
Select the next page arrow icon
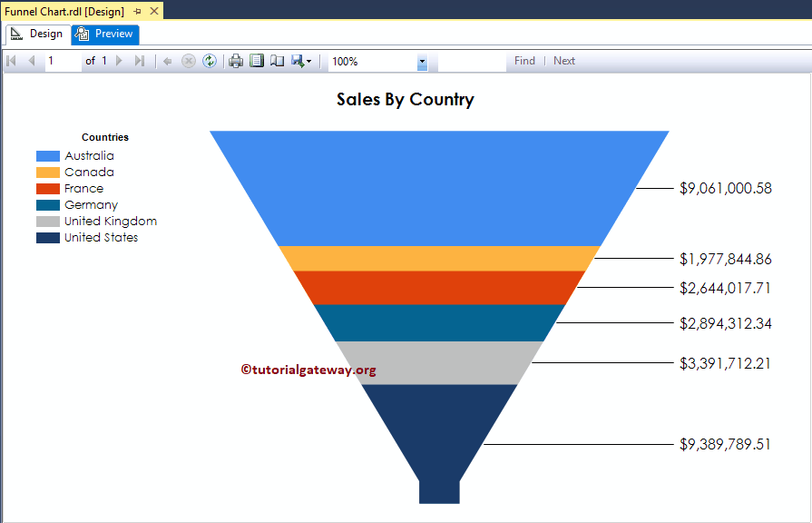pyautogui.click(x=119, y=60)
